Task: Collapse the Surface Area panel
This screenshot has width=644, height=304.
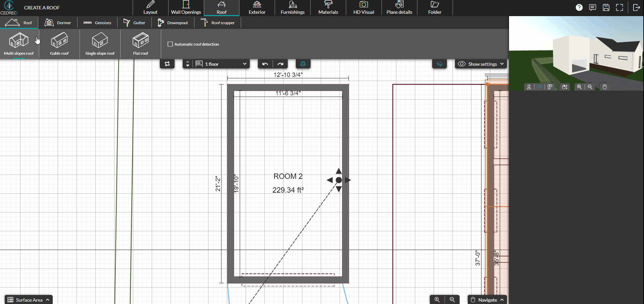Action: (x=28, y=300)
